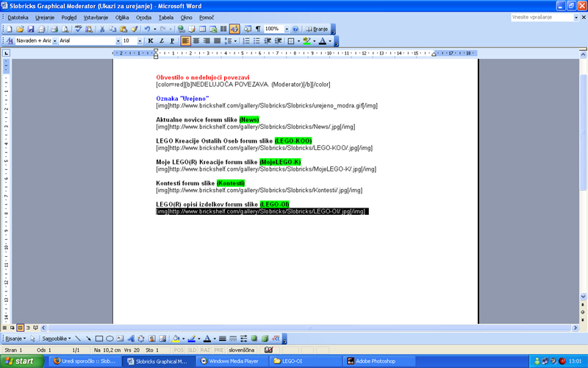Open the Risanje drawing menu

(x=15, y=339)
